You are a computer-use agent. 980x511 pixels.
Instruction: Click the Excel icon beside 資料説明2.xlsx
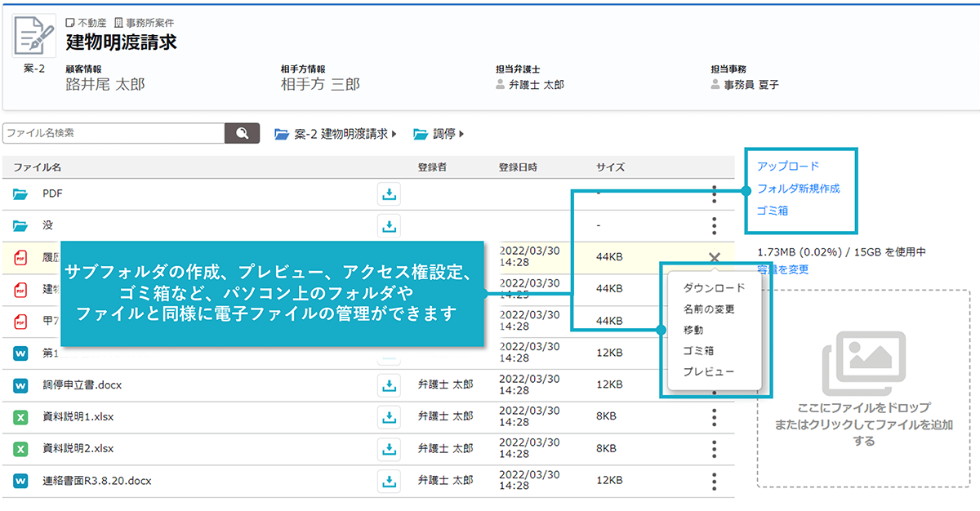pos(21,448)
